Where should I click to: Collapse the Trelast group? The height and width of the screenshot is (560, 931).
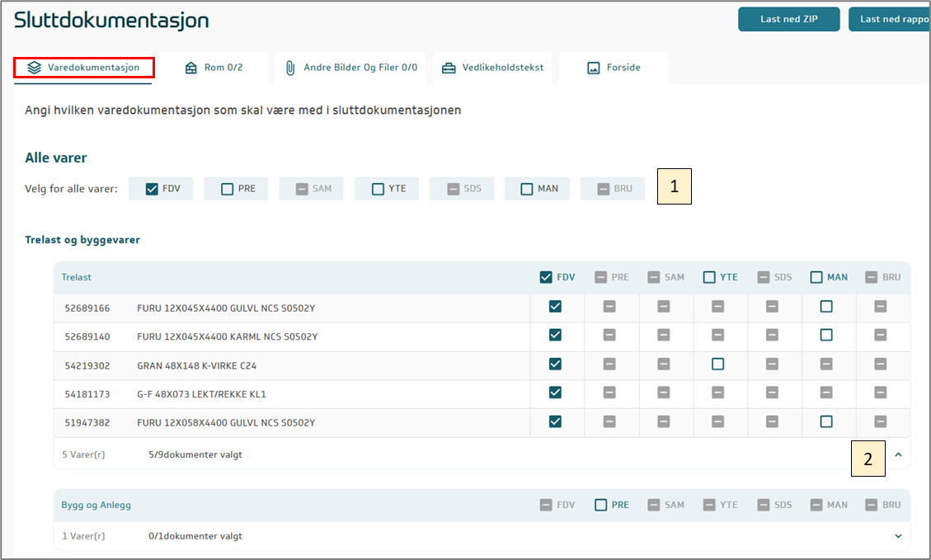pos(899,454)
